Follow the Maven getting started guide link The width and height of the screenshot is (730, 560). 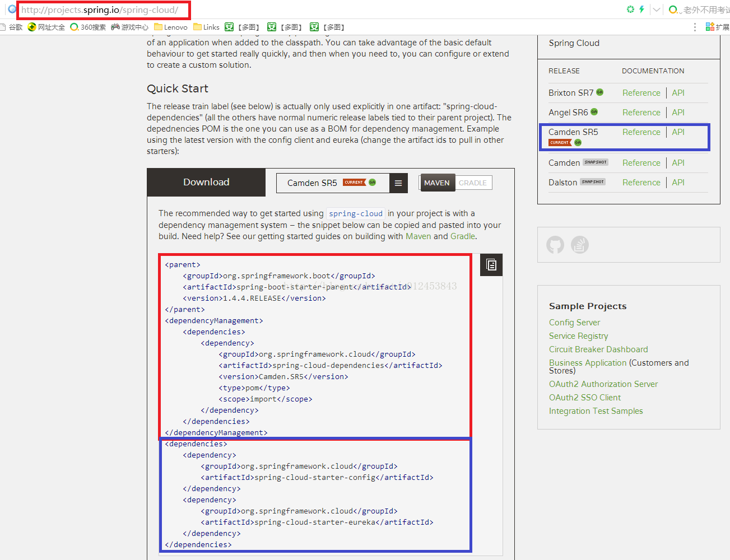tap(418, 236)
